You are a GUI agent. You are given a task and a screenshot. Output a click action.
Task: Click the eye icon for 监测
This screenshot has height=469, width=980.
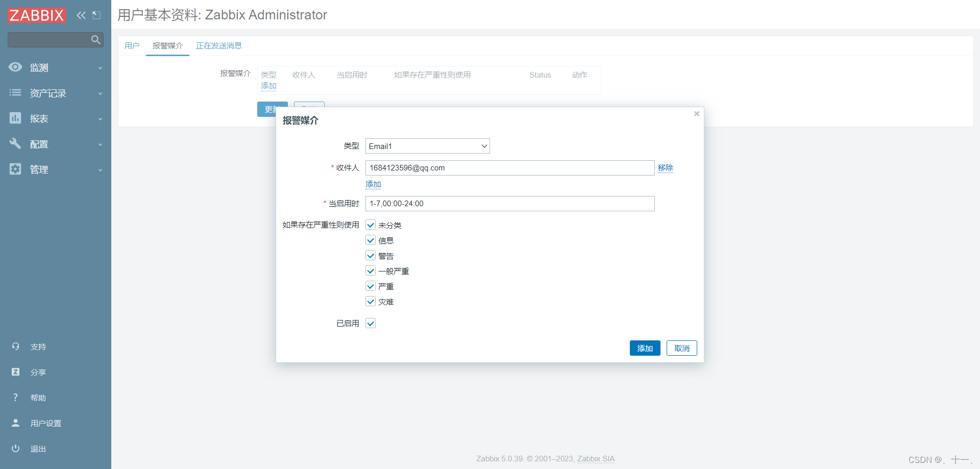pyautogui.click(x=15, y=67)
